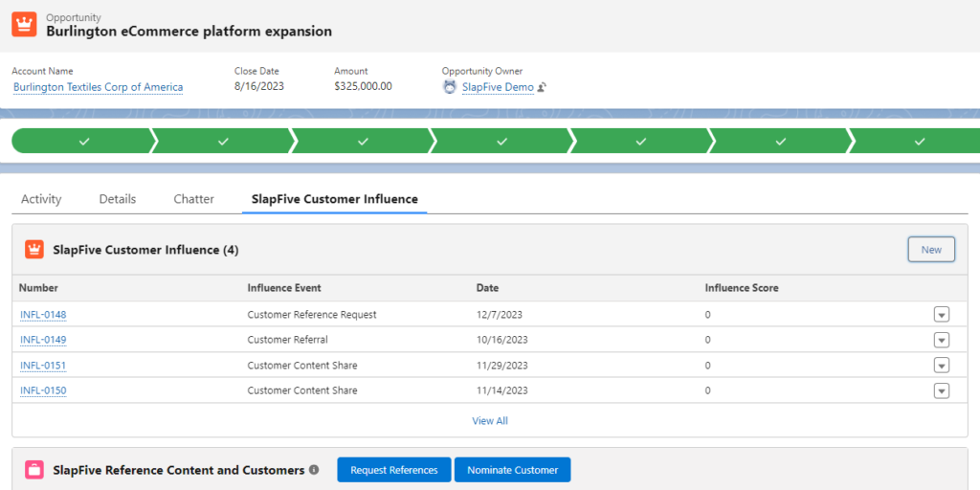Click the Request References button
Screen dimensions: 980x490
(393, 469)
